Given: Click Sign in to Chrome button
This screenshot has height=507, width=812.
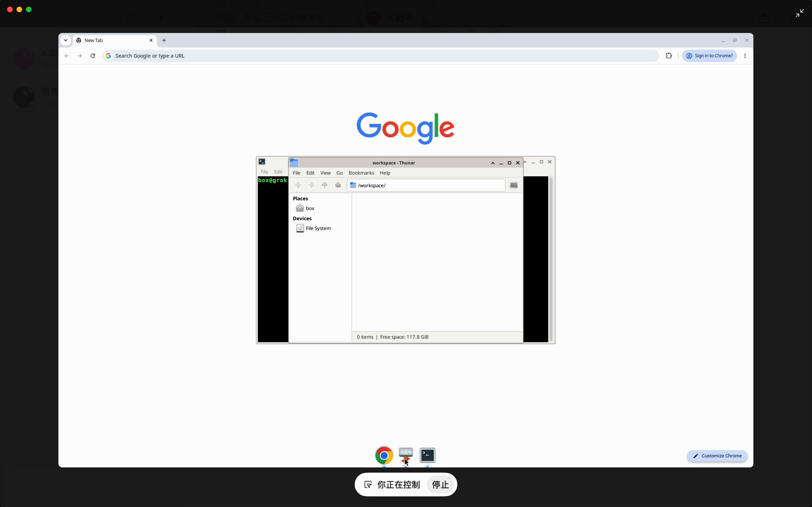Looking at the screenshot, I should (709, 56).
